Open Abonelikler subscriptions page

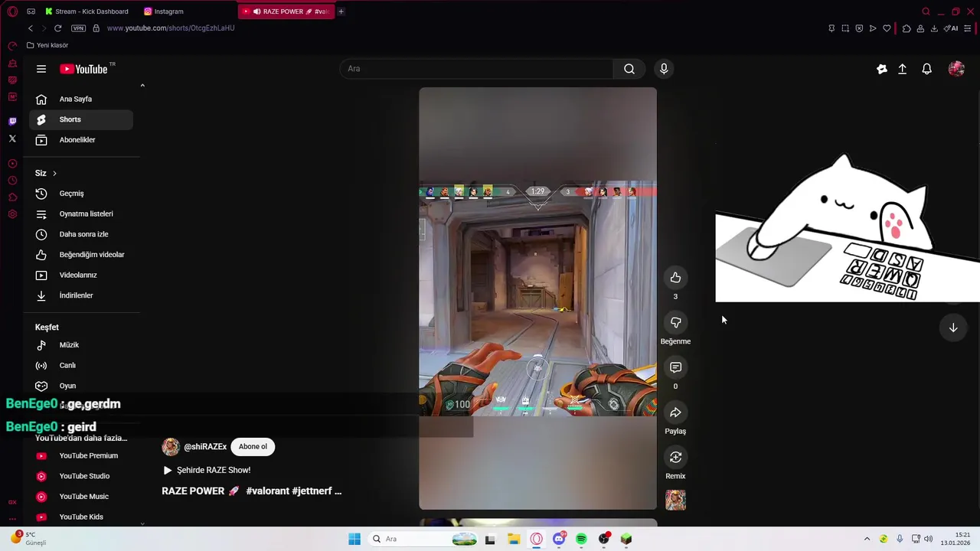[81, 140]
